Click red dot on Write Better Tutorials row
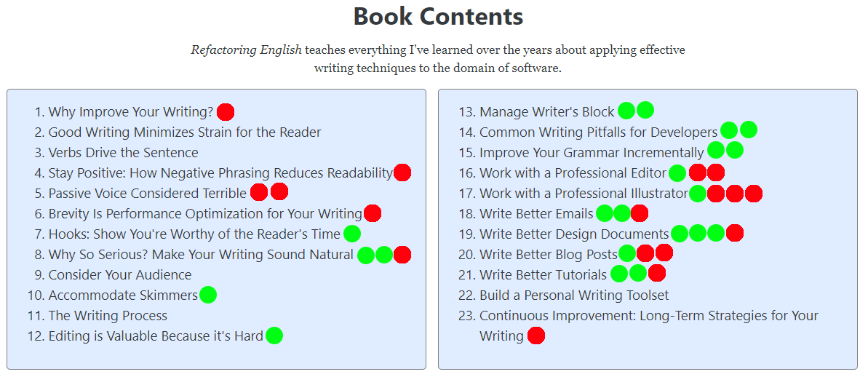 pos(656,274)
